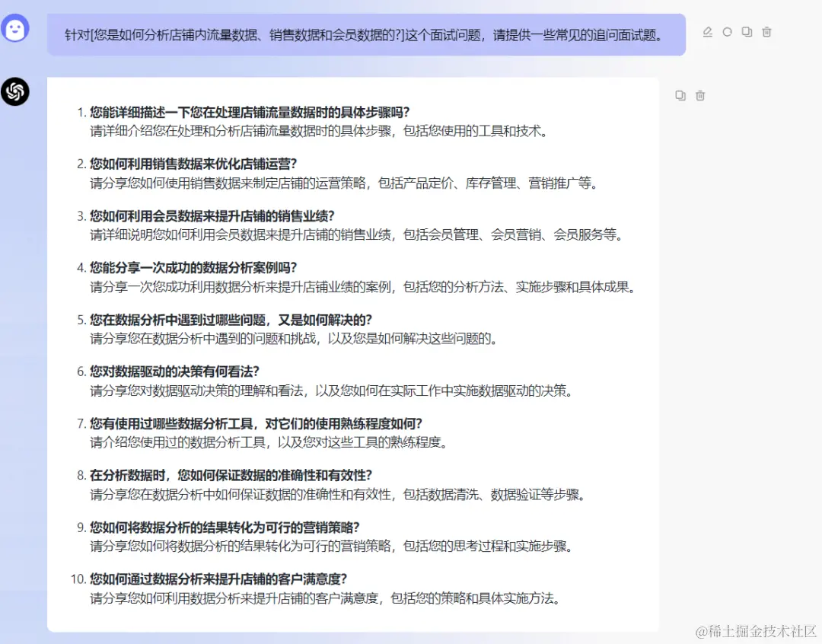Delete the question via the trash icon

(766, 32)
